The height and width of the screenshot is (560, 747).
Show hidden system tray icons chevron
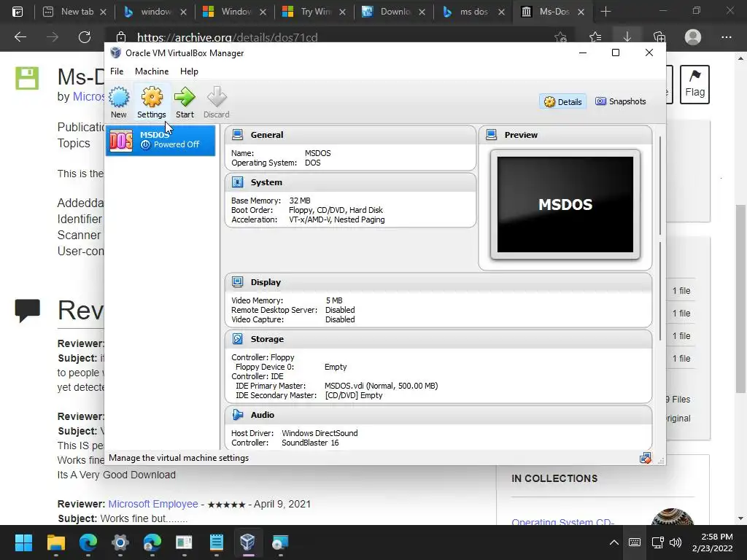614,542
